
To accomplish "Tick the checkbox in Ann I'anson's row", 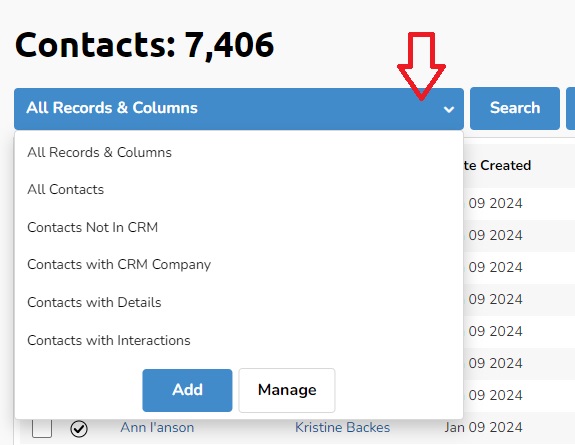I will (x=42, y=428).
